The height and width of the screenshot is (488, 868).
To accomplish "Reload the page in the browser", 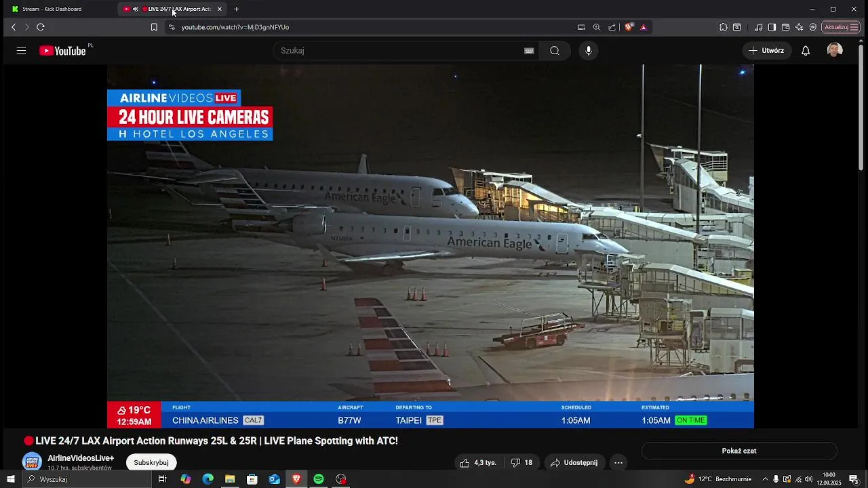I will (41, 27).
